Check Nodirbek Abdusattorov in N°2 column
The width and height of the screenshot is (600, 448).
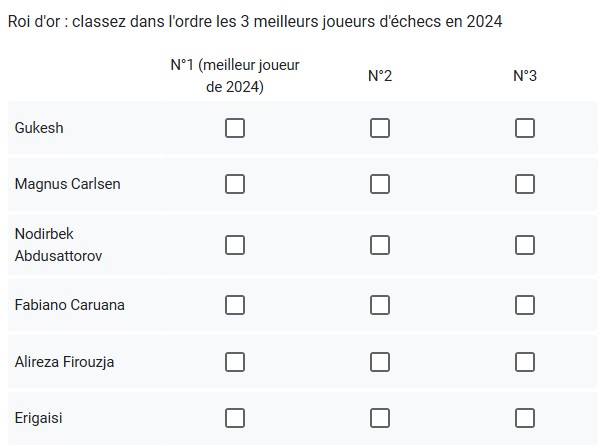[380, 245]
